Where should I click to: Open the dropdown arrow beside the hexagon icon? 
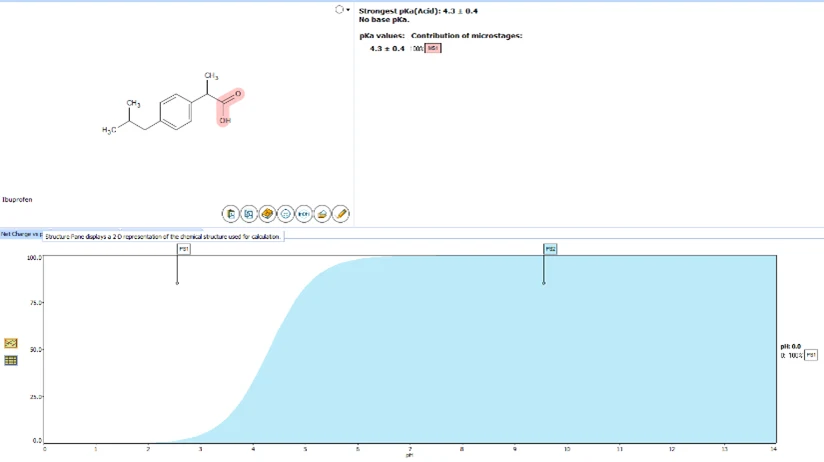(x=348, y=9)
